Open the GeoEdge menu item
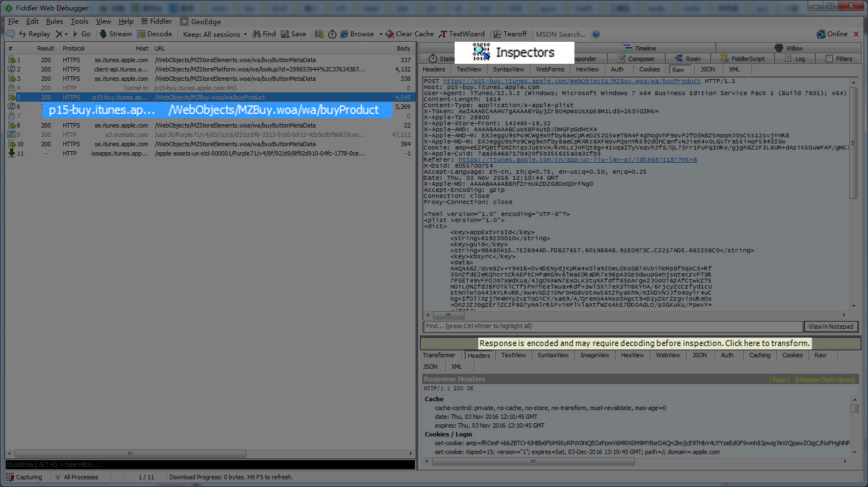Screen dimensions: 868x487 201,21
